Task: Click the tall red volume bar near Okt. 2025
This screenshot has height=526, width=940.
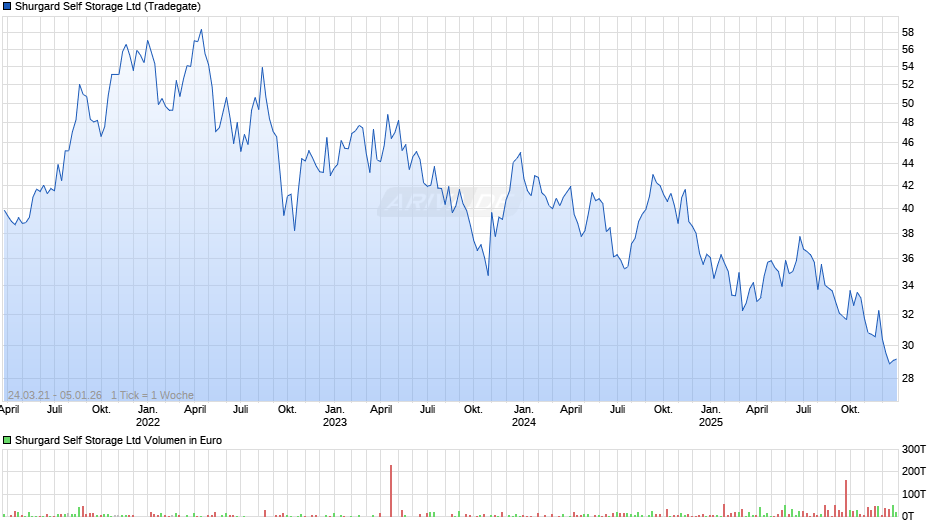Action: (846, 498)
